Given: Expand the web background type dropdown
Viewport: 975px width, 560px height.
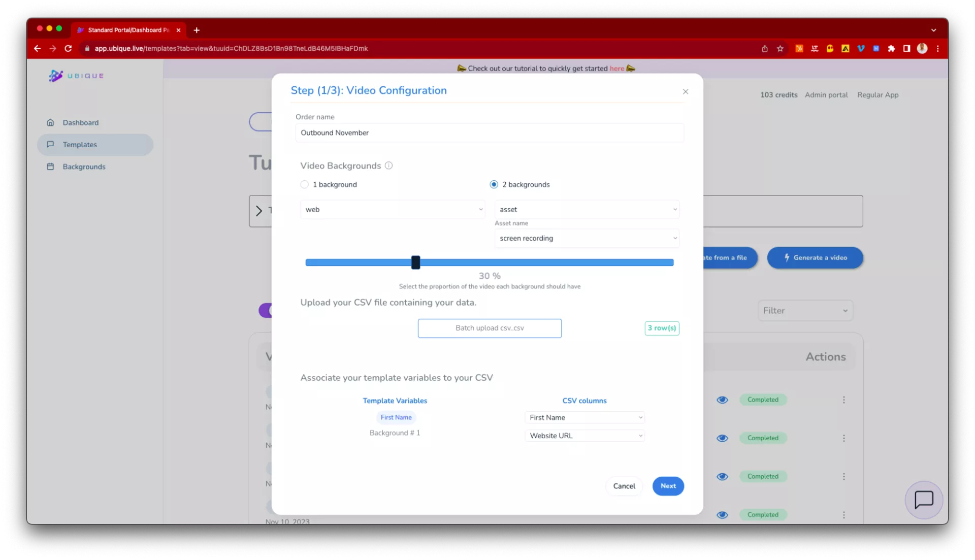Looking at the screenshot, I should 393,210.
